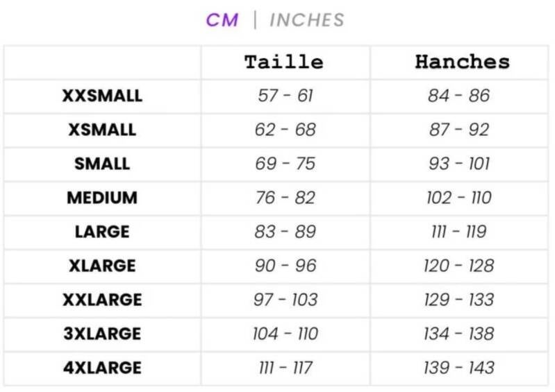Select the 4XLARGE size row label
This screenshot has width=555, height=392.
point(102,368)
